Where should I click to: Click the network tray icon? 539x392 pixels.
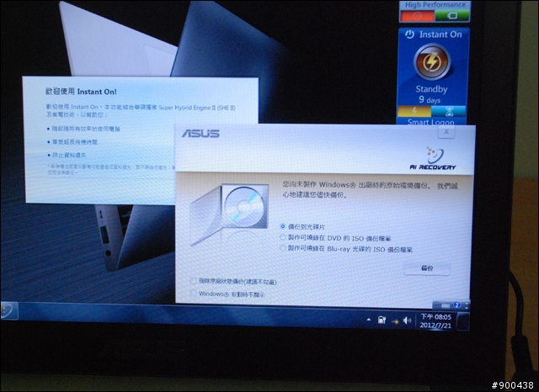pos(395,321)
